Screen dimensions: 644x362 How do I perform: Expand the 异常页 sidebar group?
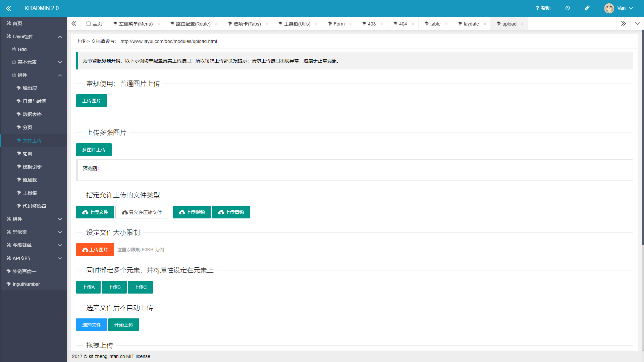34,232
